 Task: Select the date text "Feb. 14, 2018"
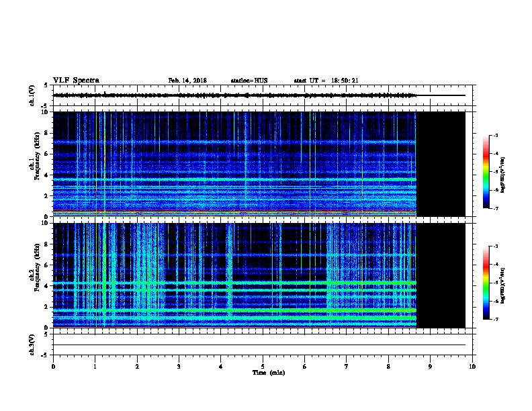[x=187, y=81]
